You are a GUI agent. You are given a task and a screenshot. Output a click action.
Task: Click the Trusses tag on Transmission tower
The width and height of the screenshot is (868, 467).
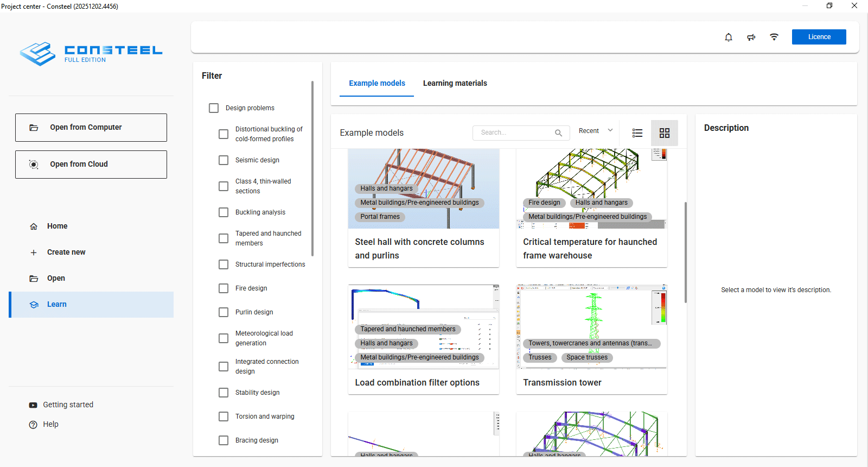coord(540,357)
